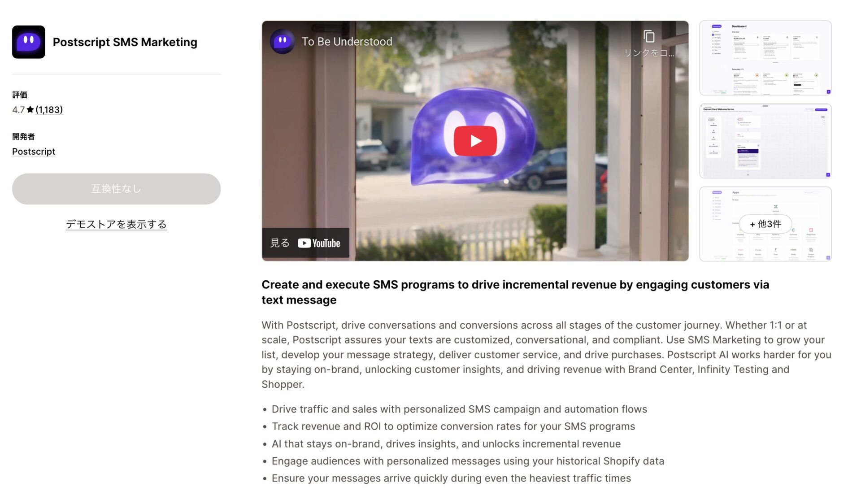
Task: Click the 見る on YouTube button
Action: 305,243
